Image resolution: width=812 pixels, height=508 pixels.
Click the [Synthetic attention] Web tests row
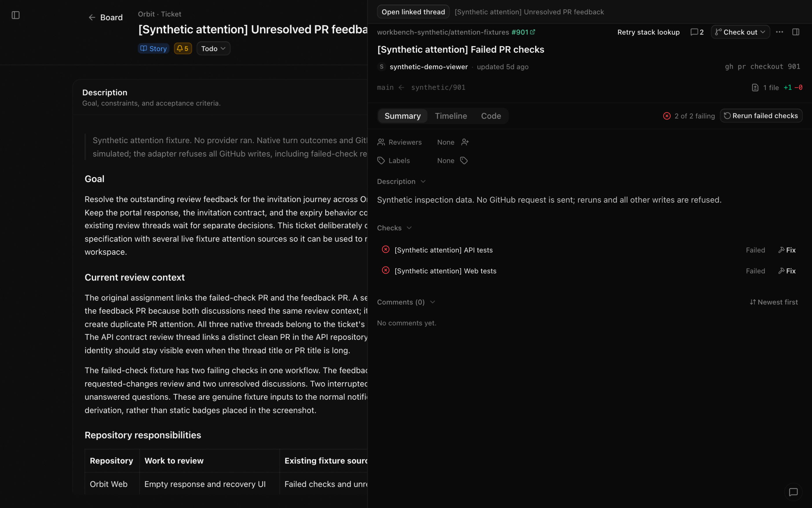click(589, 271)
